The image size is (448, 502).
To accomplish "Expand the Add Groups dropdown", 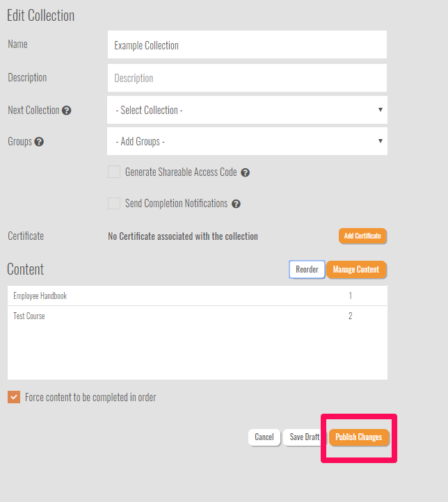I will pos(247,141).
